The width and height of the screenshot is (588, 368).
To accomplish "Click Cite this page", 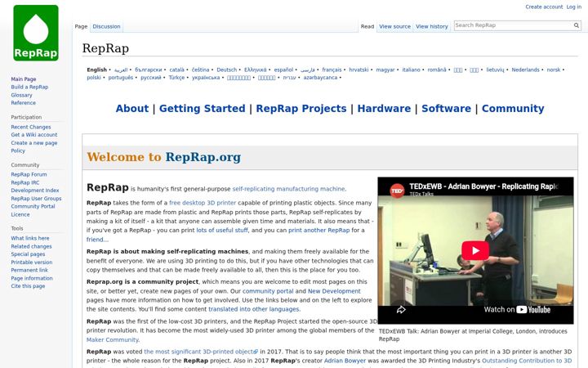I will coord(28,286).
